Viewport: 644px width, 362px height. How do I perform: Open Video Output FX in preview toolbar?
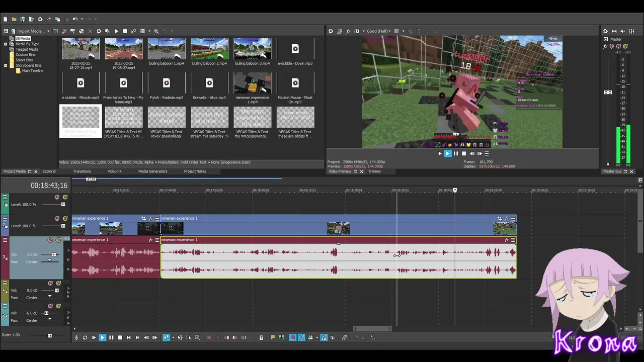[x=348, y=31]
